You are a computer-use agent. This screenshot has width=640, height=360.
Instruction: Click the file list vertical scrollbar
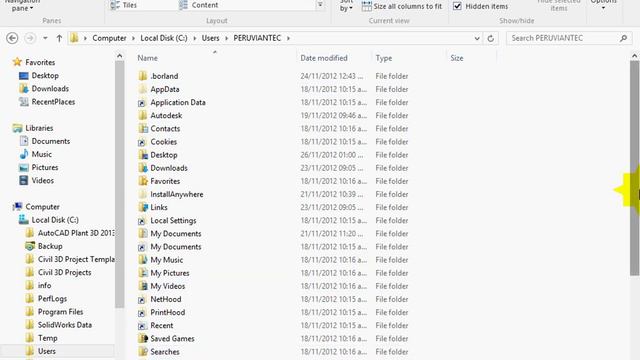[635, 167]
